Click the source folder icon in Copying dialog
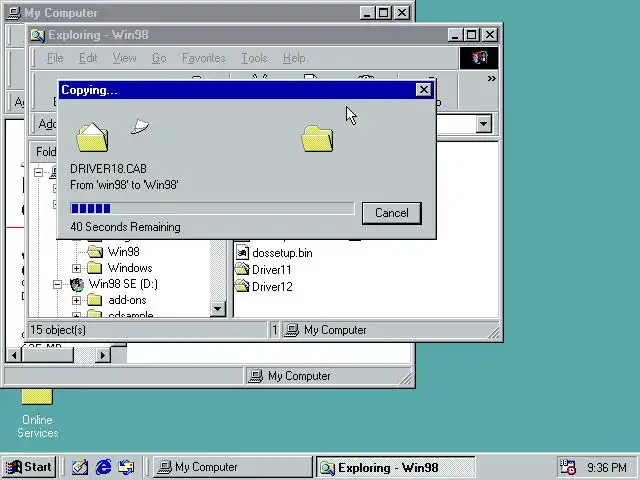The width and height of the screenshot is (640, 480). [93, 138]
